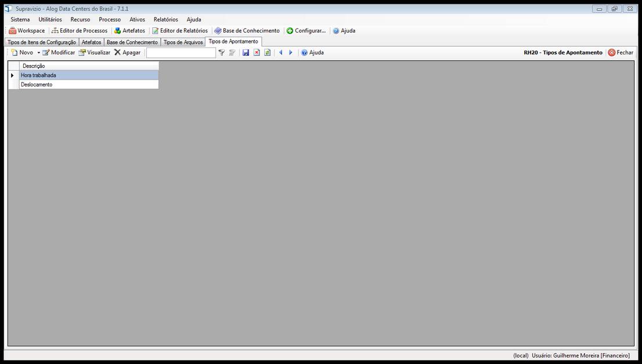The width and height of the screenshot is (642, 364).
Task: Open the Artefatos toolbar button
Action: pyautogui.click(x=130, y=31)
